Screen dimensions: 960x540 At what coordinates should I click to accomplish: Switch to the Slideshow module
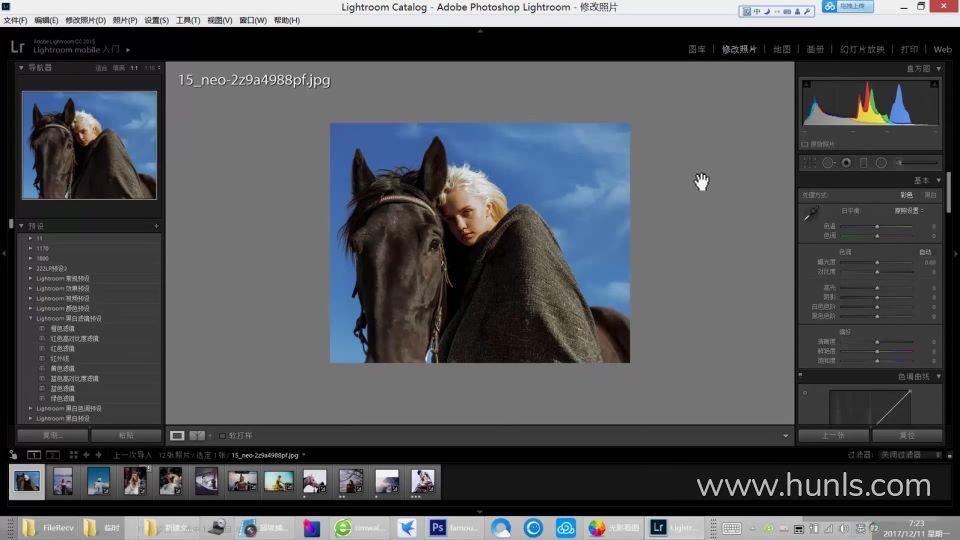[x=862, y=50]
